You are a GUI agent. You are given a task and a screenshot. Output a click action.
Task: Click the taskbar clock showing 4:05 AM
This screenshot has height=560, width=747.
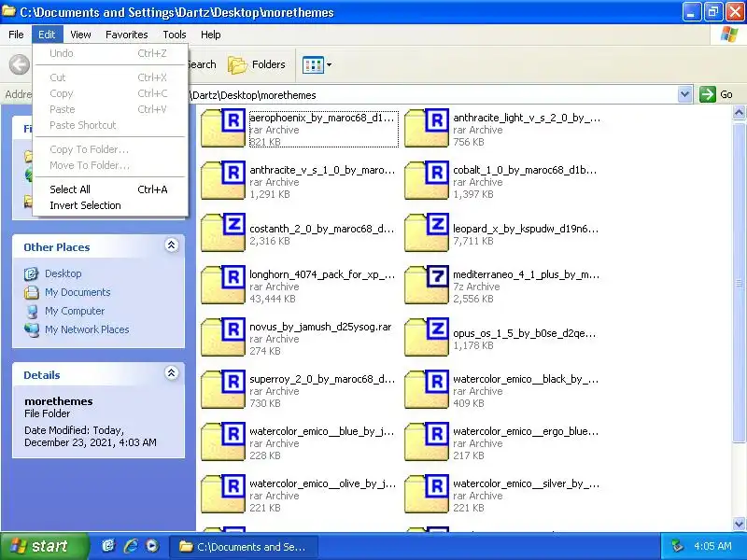(x=712, y=546)
